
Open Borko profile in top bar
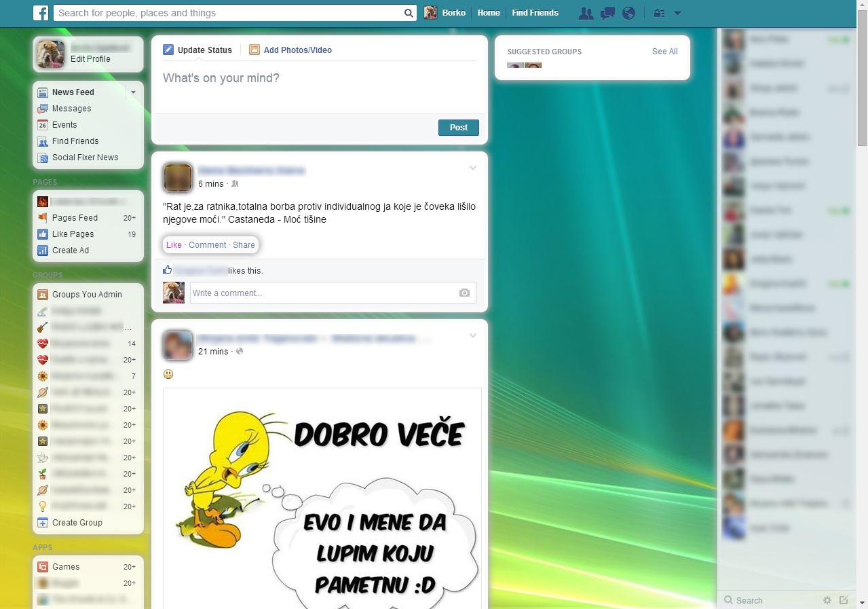click(x=445, y=13)
